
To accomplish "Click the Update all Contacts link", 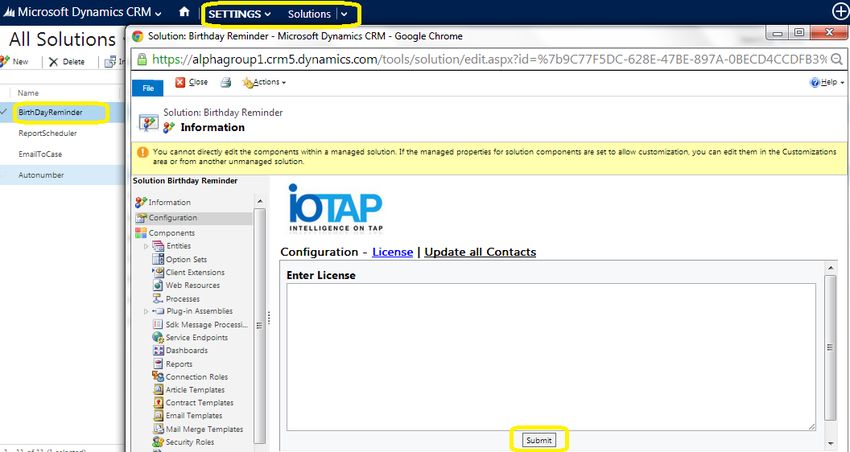I will click(x=480, y=252).
